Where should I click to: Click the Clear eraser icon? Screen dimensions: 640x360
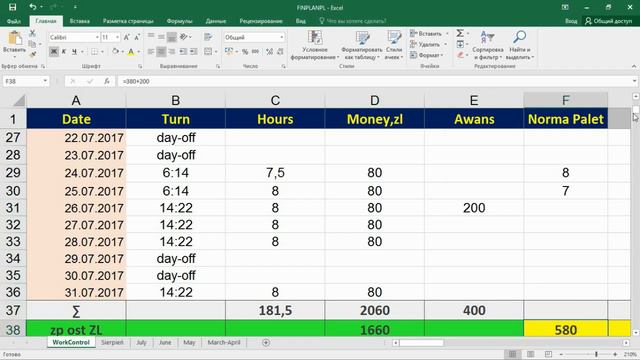(460, 55)
